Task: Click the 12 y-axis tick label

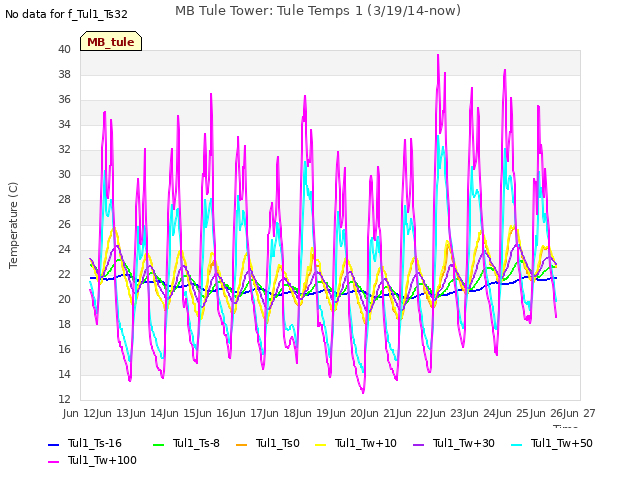Action: click(x=64, y=399)
